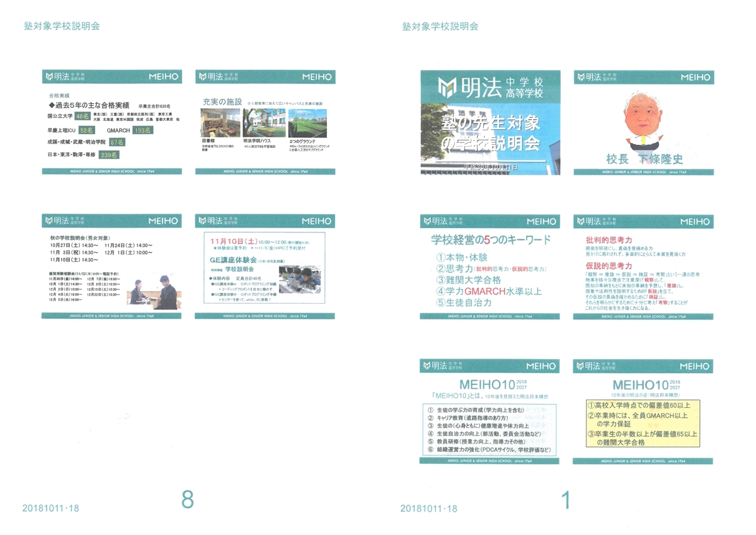Click the 図書館 library photo
Image resolution: width=756 pixels, height=535 pixels.
(x=220, y=123)
